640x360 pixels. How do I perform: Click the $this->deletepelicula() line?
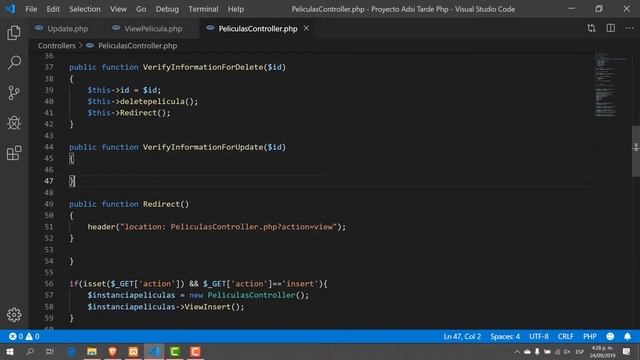coord(142,101)
